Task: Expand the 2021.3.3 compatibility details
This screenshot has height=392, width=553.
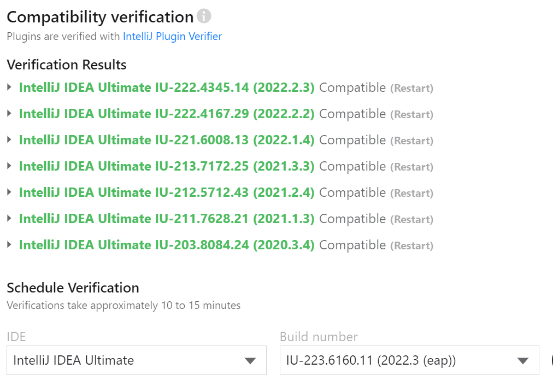Action: click(9, 166)
